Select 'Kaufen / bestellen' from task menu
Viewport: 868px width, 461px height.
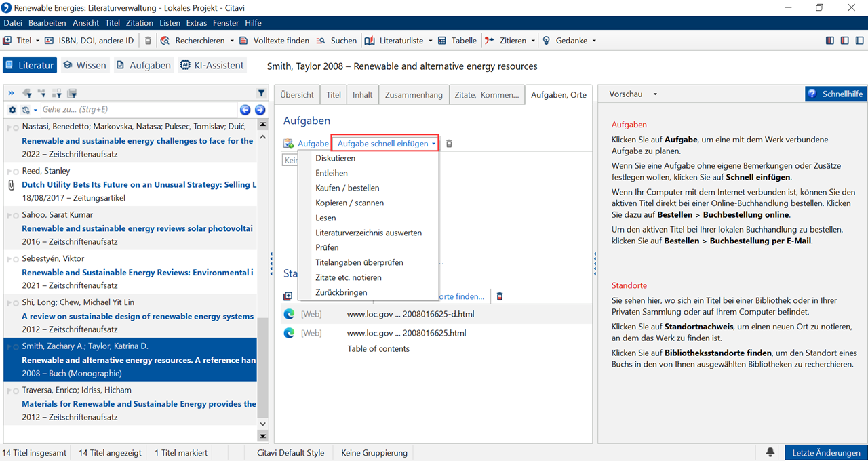pyautogui.click(x=347, y=188)
